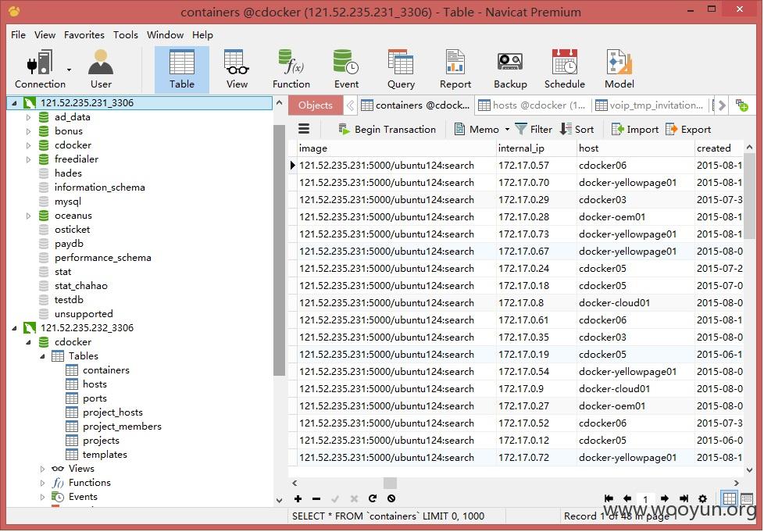Expand the oceanus database
The height and width of the screenshot is (532, 764).
tap(28, 216)
